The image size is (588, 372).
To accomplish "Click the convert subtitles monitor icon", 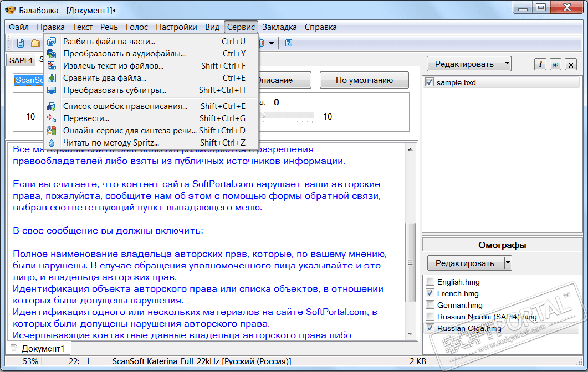I will click(52, 90).
